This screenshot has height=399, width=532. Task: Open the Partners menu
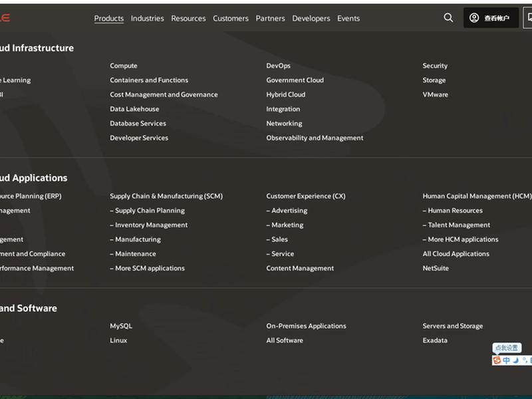[x=271, y=19]
